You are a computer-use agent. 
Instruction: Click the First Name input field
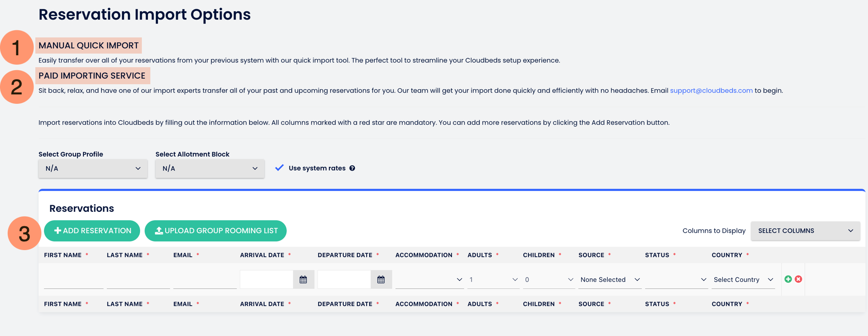73,280
